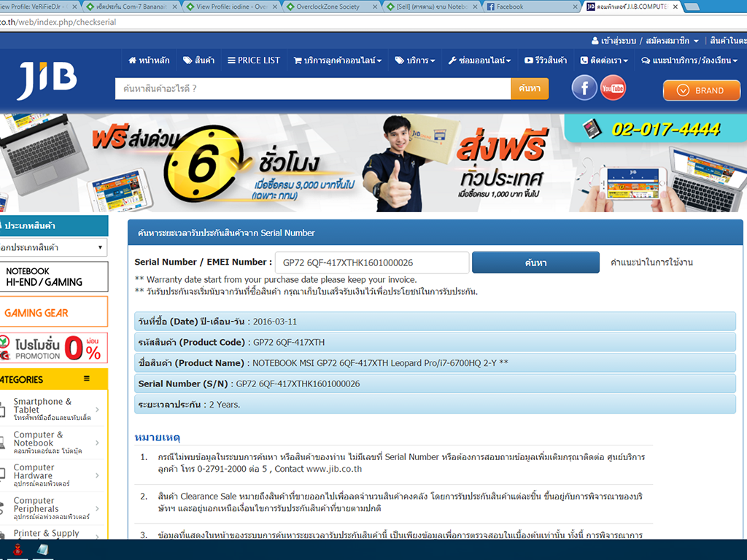747x560 pixels.
Task: Switch to OverclockZone Society tab
Action: click(x=330, y=7)
